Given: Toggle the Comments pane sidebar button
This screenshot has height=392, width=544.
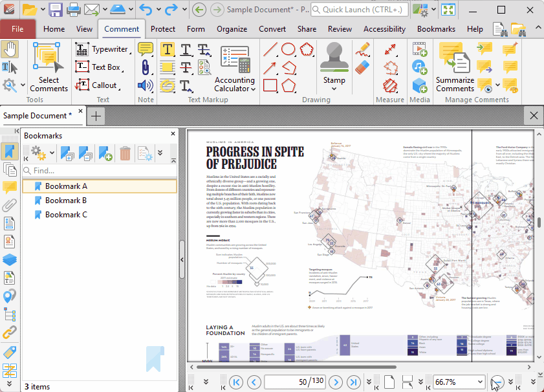Looking at the screenshot, I should (9, 188).
